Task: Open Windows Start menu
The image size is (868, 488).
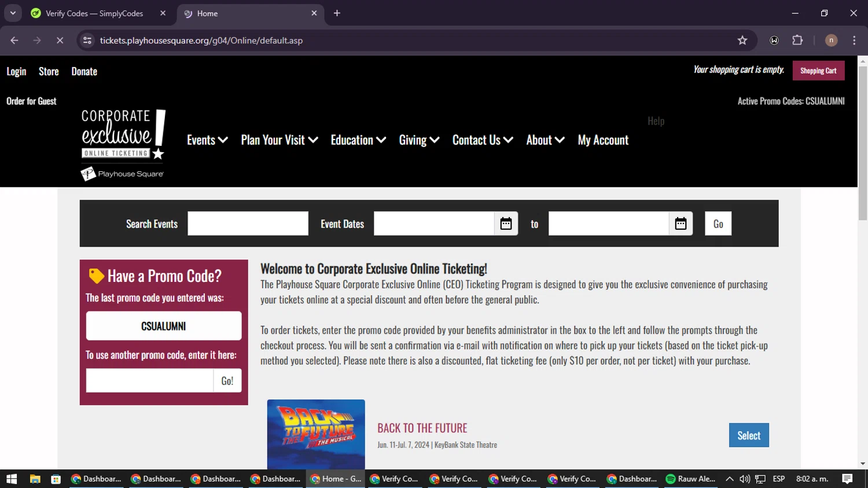Action: 12,479
